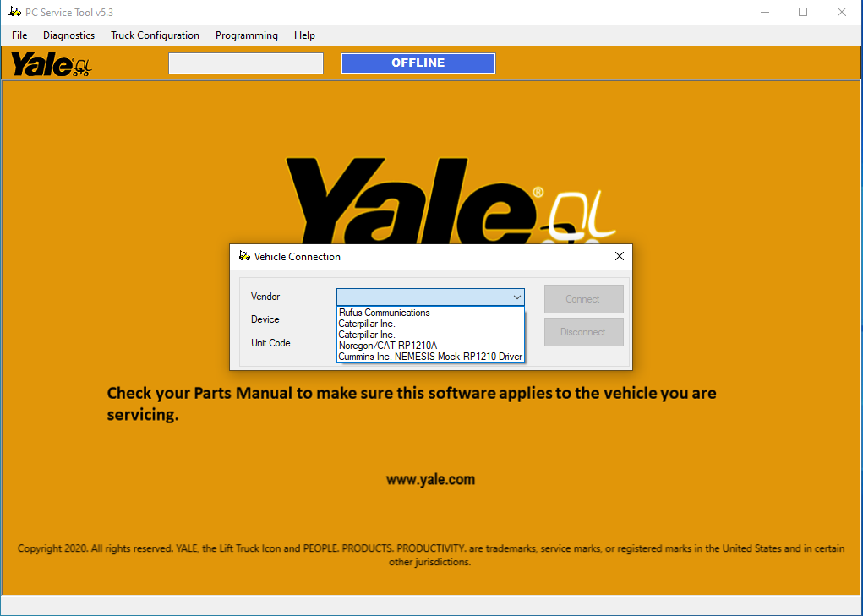Click the empty field beside the Yale logo
Viewport: 863px width, 616px height.
tap(245, 63)
